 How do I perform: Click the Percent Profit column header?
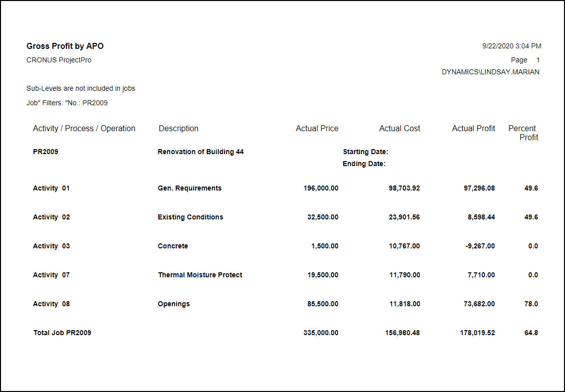523,133
